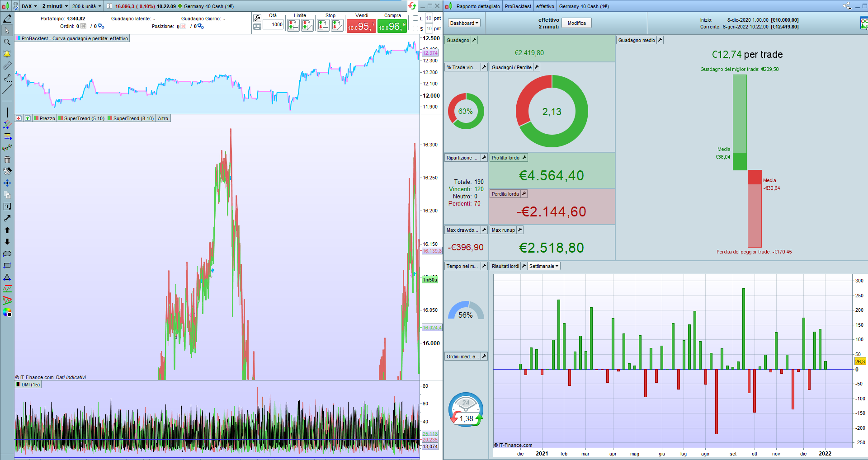Enable the L stop-limit checkbox
This screenshot has width=868, height=460.
pyautogui.click(x=415, y=18)
